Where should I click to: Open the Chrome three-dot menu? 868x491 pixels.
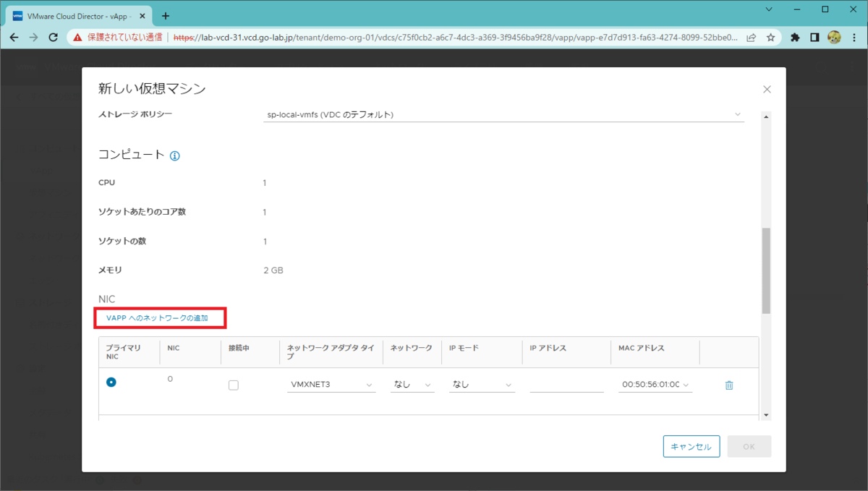854,37
